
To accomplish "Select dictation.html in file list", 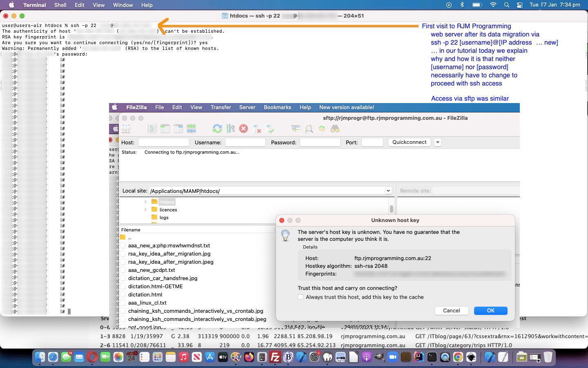I will pos(145,294).
